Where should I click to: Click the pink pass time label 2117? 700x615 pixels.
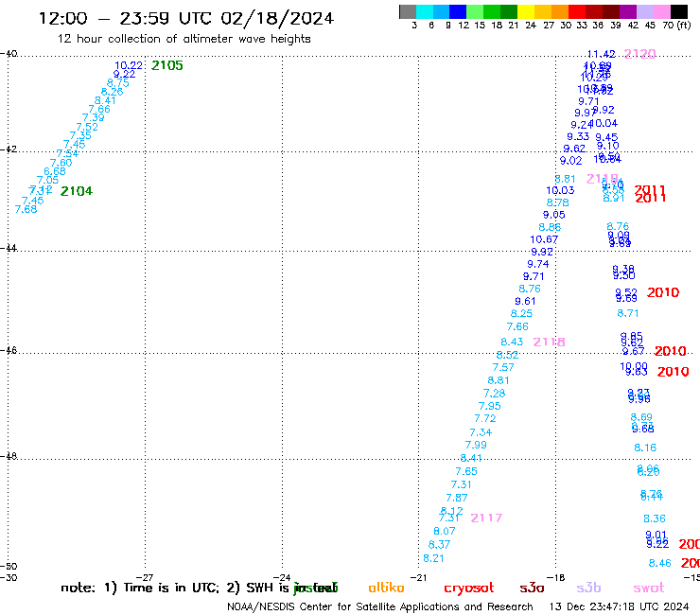486,518
